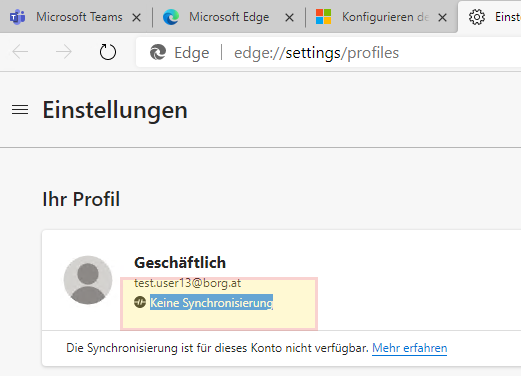
Task: Click the Ihr Profil heading
Action: [81, 199]
